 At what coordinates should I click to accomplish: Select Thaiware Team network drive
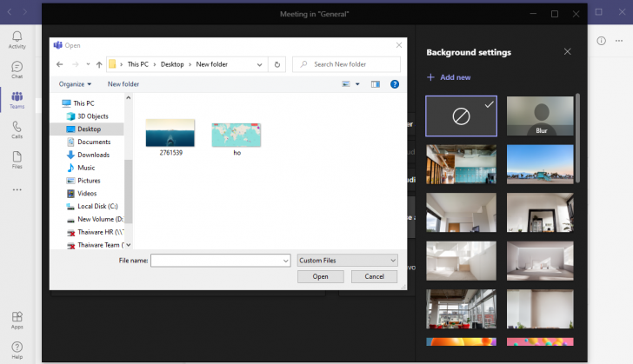tap(96, 245)
